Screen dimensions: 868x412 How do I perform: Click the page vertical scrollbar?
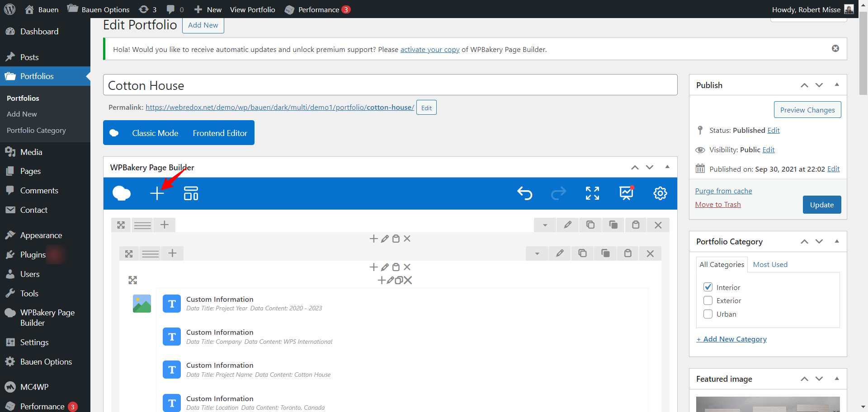(x=863, y=54)
